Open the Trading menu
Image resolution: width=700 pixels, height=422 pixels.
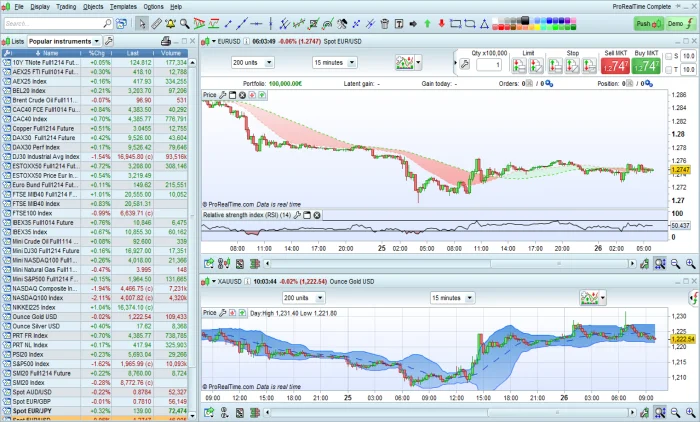click(x=66, y=6)
